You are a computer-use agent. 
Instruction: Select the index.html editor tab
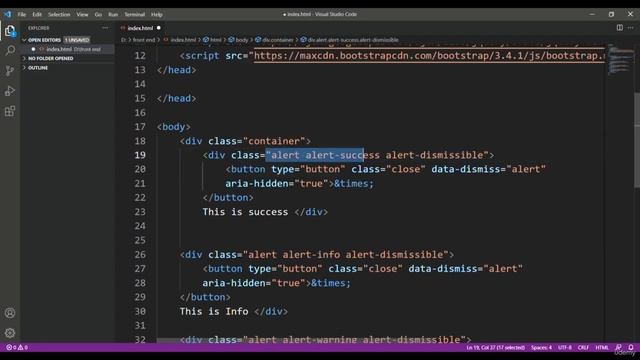[x=140, y=28]
